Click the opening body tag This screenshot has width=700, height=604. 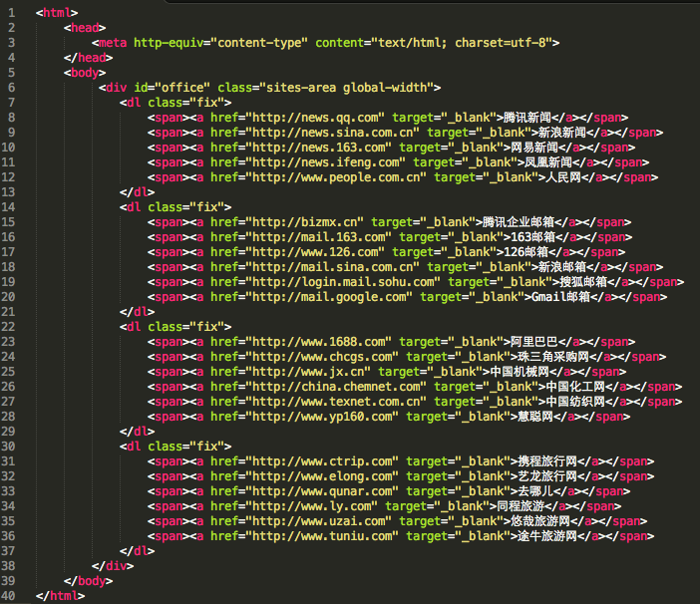point(85,73)
